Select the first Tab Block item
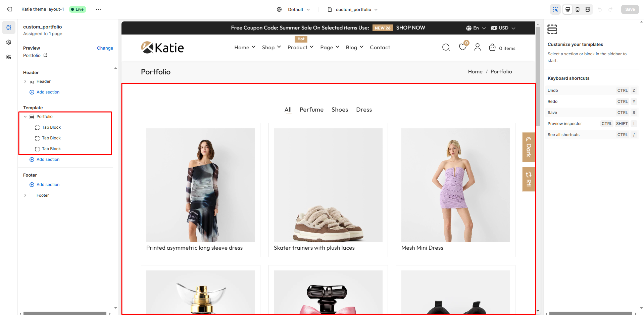The height and width of the screenshot is (315, 644). point(51,127)
